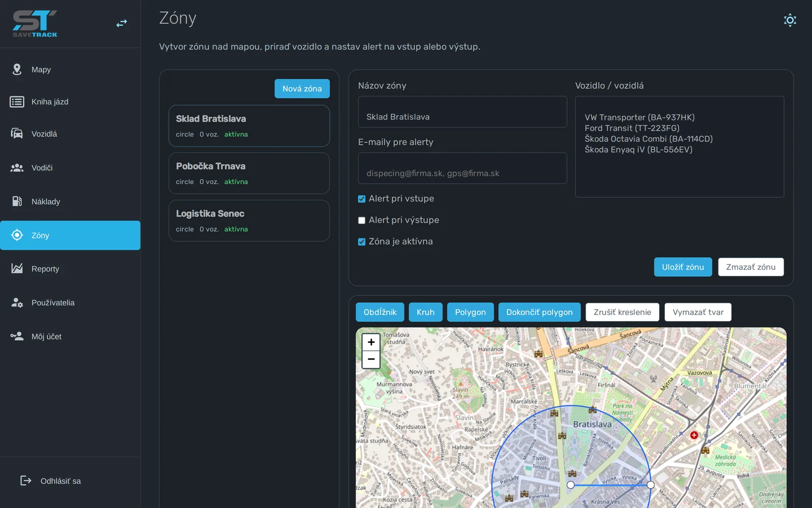Viewport: 812px width, 508px height.
Task: Select the Obdĺžnik drawing tool
Action: 380,312
